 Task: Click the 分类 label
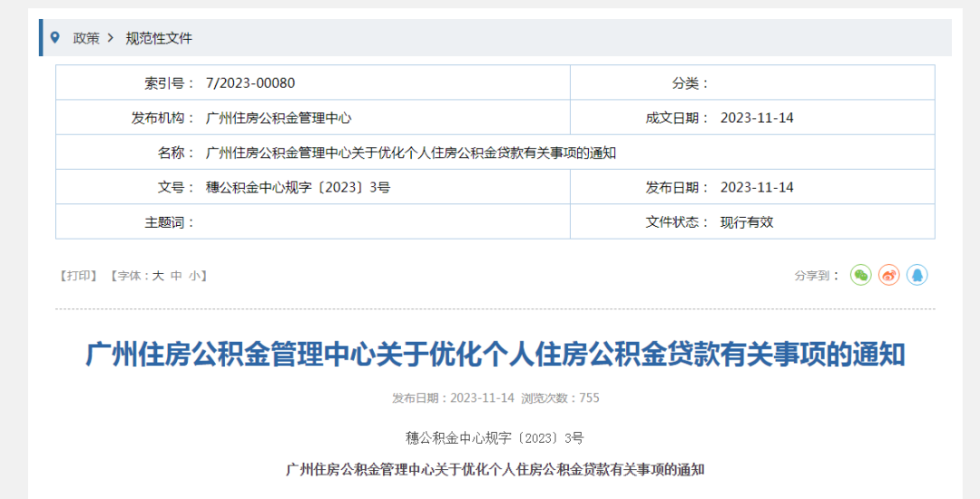(690, 83)
